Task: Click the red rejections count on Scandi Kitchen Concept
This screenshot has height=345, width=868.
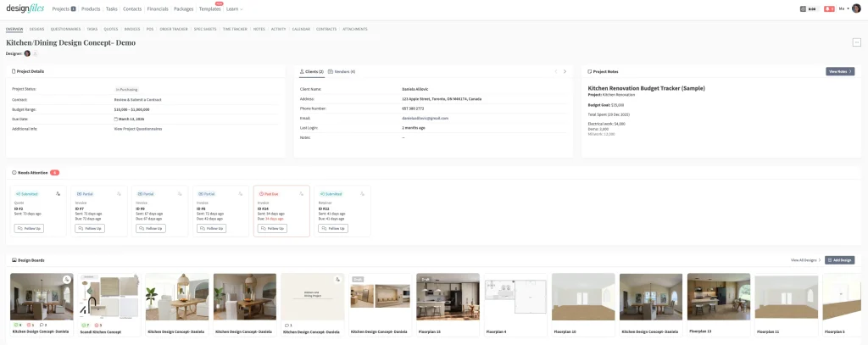Action: 98,325
